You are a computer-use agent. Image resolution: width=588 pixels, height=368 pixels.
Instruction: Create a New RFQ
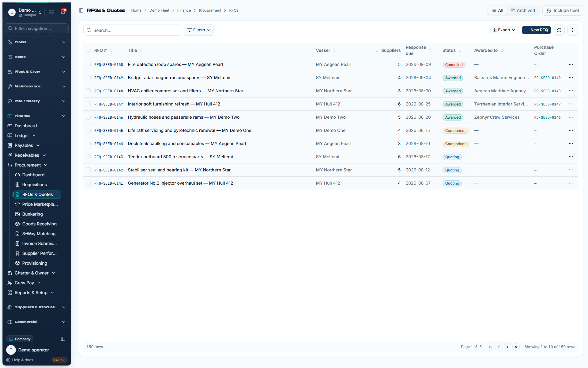click(x=536, y=30)
